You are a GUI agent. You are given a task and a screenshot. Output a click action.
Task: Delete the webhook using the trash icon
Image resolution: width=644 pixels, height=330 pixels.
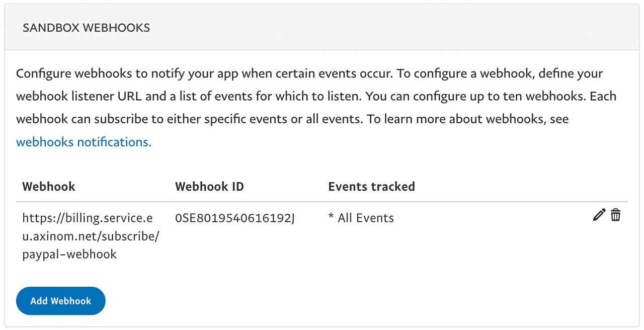click(x=615, y=215)
